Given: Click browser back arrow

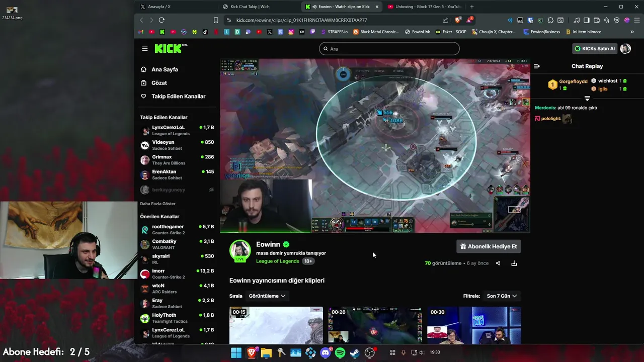Looking at the screenshot, I should (x=141, y=20).
